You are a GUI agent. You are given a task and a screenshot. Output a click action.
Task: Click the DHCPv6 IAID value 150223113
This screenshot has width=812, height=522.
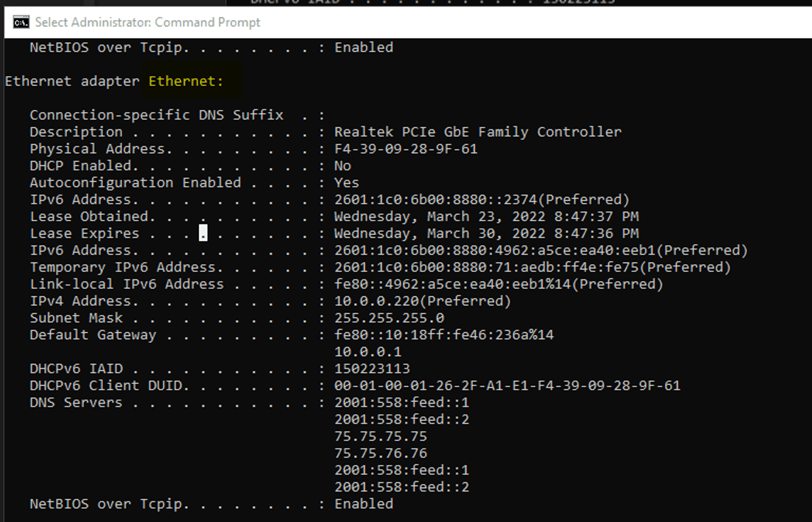pos(372,369)
